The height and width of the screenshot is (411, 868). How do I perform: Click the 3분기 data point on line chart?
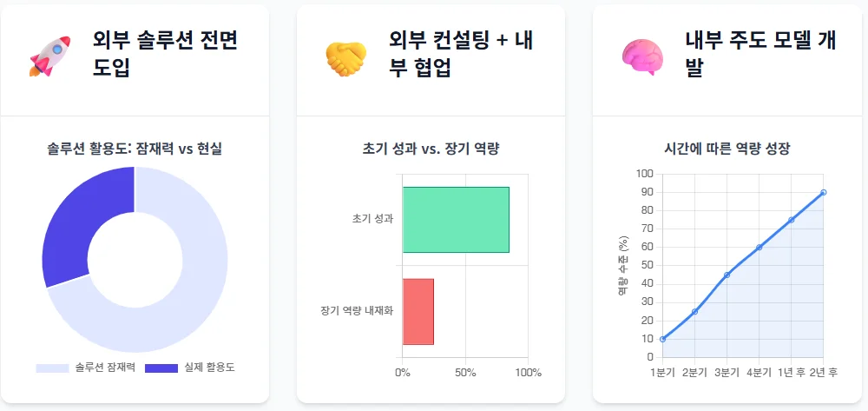tap(727, 275)
